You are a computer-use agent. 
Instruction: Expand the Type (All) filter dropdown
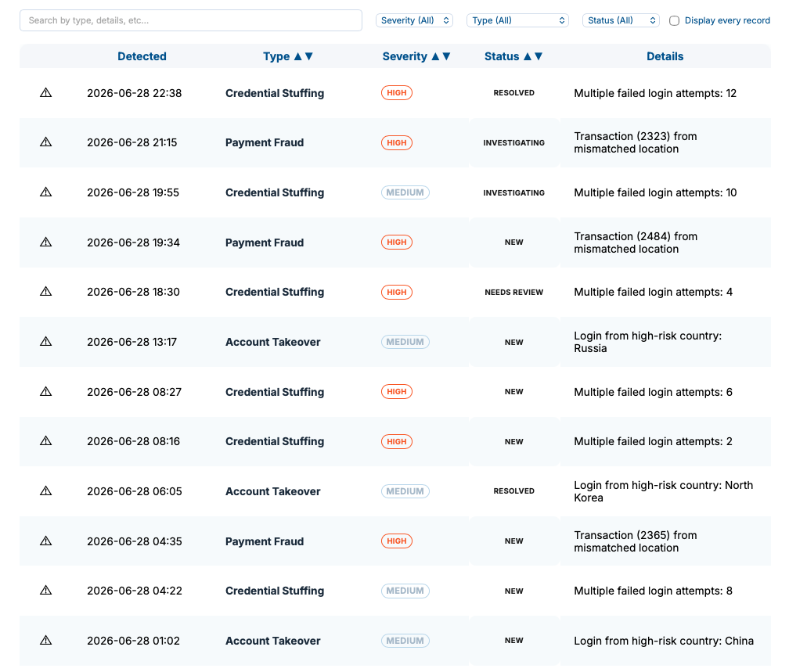coord(517,20)
